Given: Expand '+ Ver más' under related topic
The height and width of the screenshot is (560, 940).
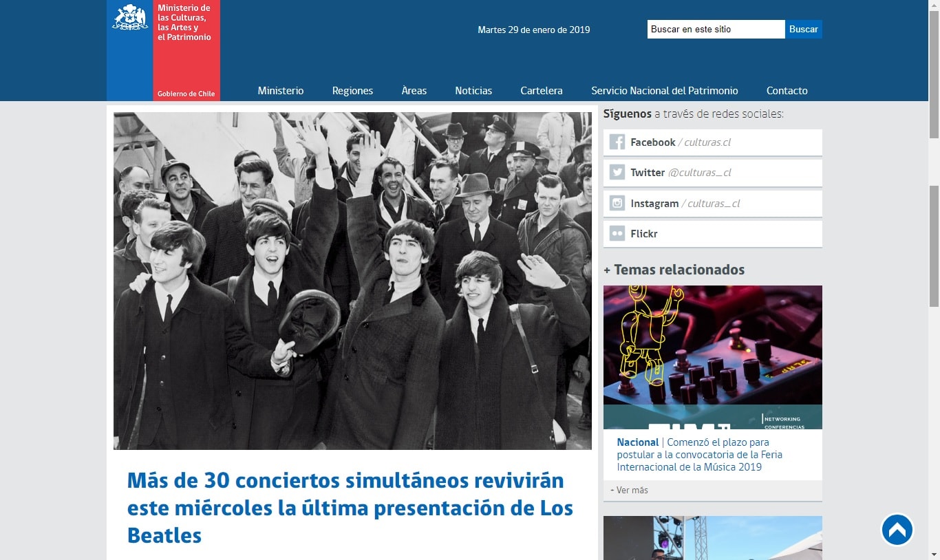Looking at the screenshot, I should point(629,491).
